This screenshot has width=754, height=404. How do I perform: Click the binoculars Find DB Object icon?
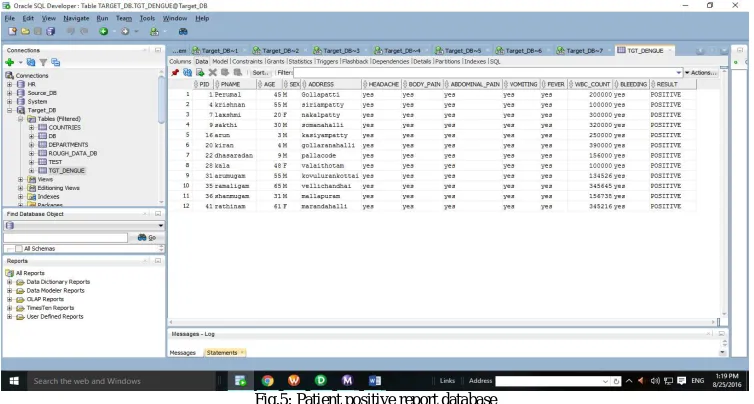point(183,31)
